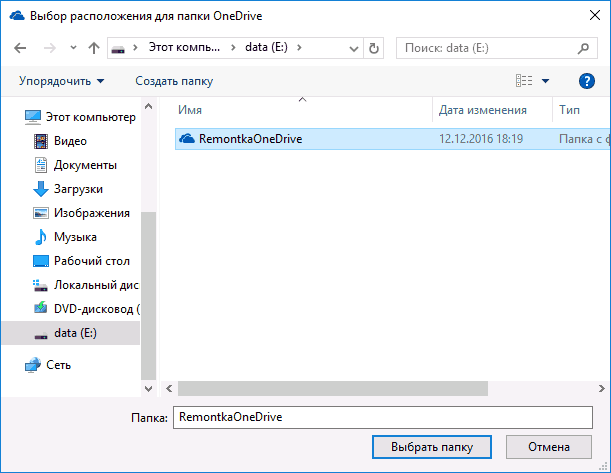Click 'data (E:)' breadcrumb in address bar
The height and width of the screenshot is (473, 611).
click(x=267, y=47)
